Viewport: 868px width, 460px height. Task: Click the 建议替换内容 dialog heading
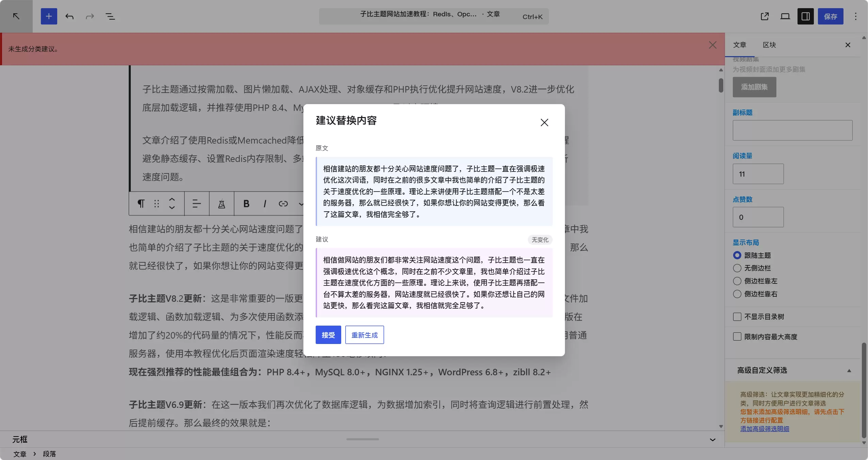346,120
